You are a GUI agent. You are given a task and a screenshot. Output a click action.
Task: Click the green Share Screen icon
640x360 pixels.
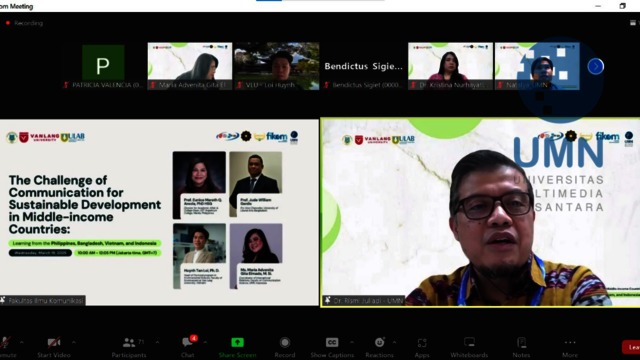tap(238, 343)
